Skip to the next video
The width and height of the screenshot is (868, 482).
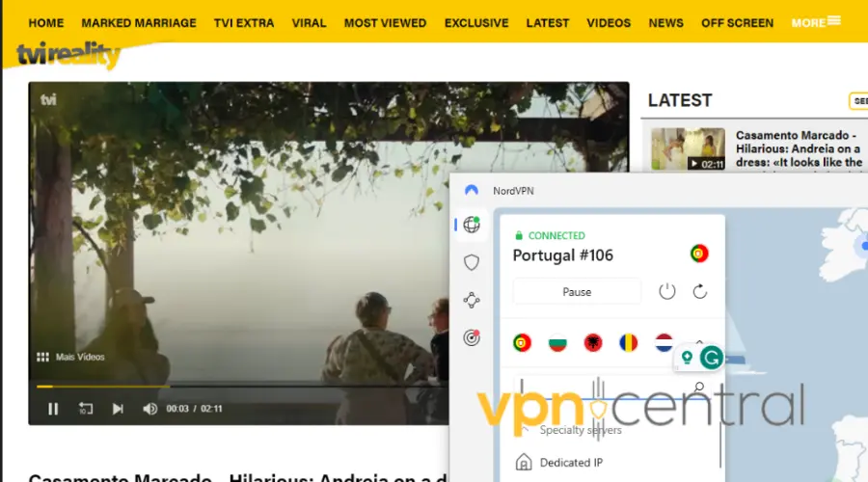pos(118,409)
